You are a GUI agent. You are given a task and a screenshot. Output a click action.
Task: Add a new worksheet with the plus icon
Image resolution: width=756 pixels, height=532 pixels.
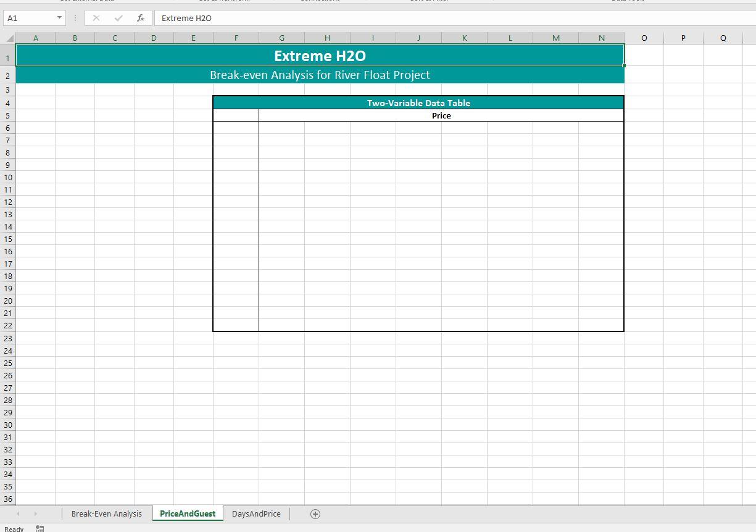tap(315, 513)
